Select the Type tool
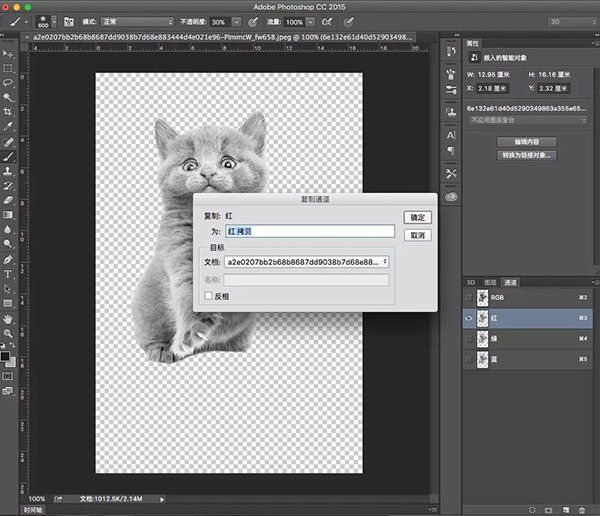Image resolution: width=600 pixels, height=516 pixels. pos(8,273)
